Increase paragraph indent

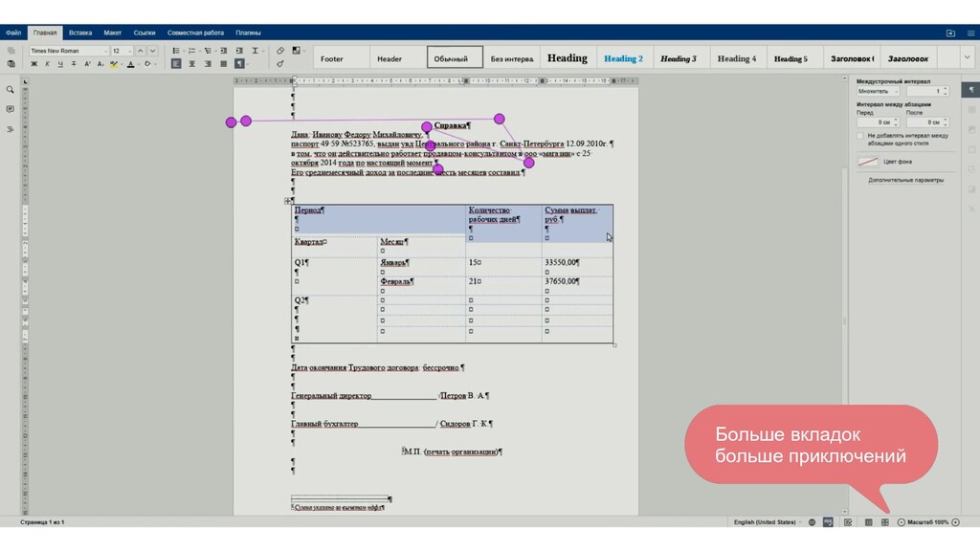pyautogui.click(x=239, y=51)
